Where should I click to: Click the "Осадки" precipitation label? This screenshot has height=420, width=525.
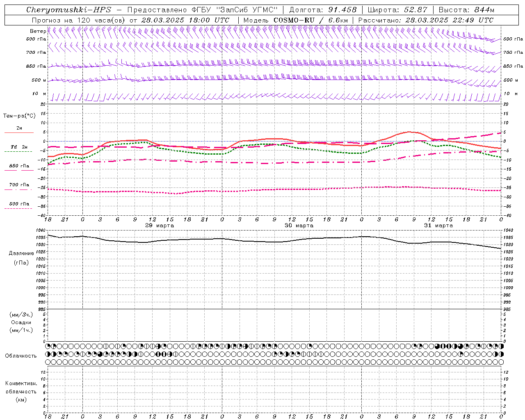click(x=21, y=322)
